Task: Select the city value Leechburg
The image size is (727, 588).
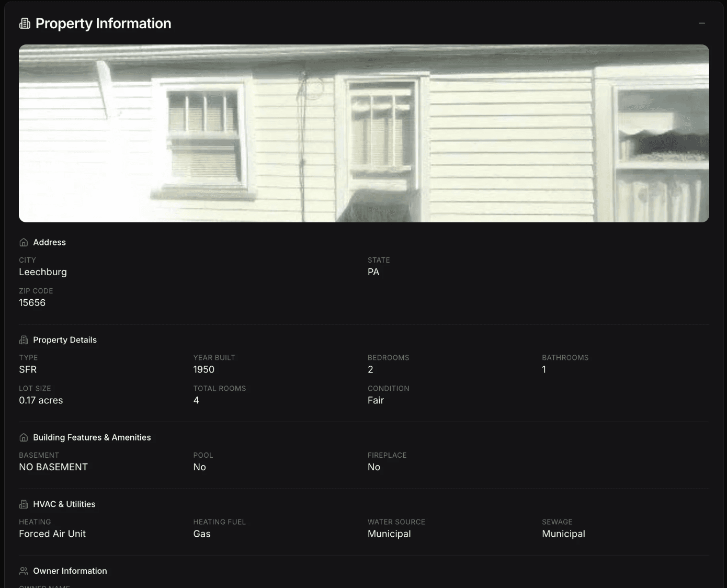Action: (43, 272)
